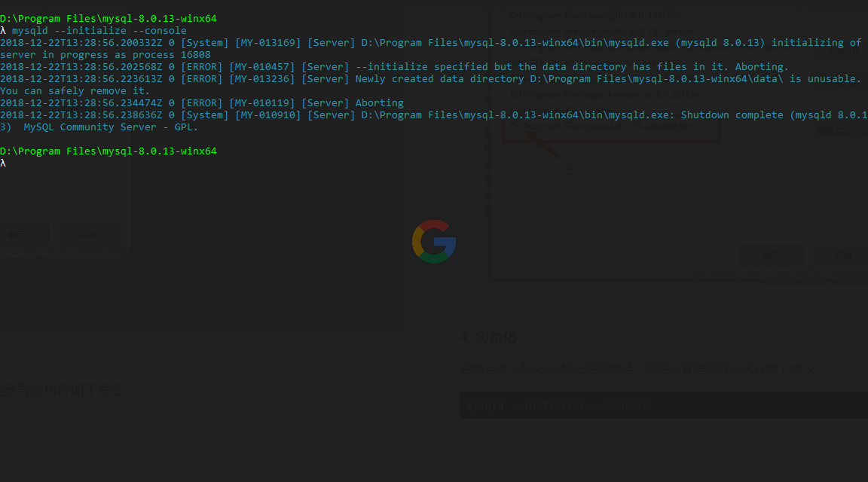Viewport: 868px width, 482px height.
Task: Click the empty λ prompt line
Action: pos(3,163)
